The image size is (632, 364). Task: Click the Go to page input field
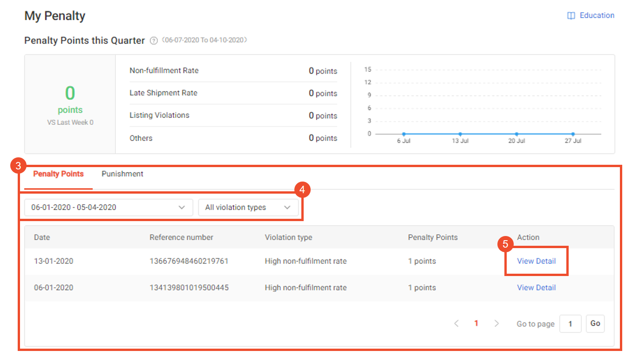tap(571, 324)
